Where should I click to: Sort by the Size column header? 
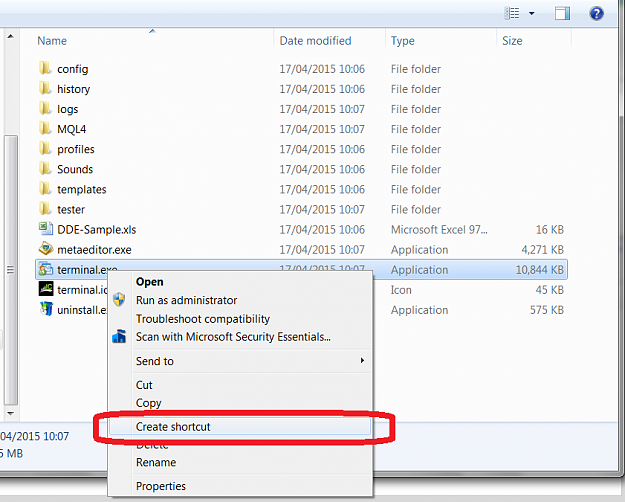512,41
